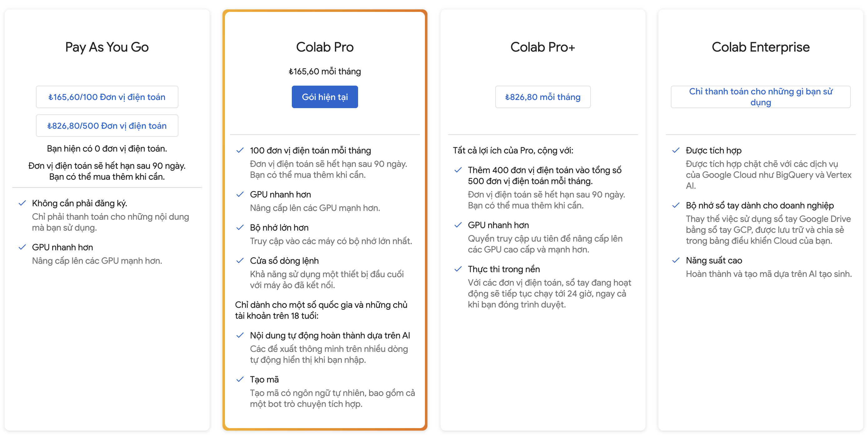The image size is (868, 435).
Task: Click checkmark next to Năng suất cao
Action: coord(676,260)
